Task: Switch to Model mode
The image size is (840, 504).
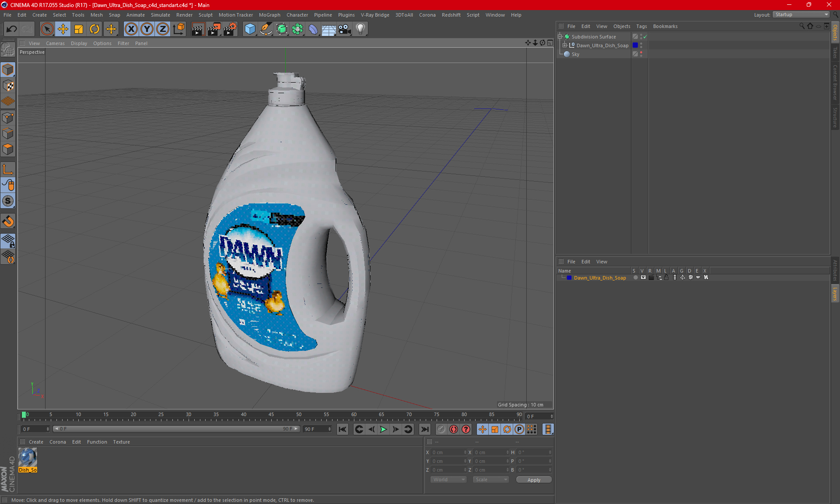Action: [x=8, y=70]
